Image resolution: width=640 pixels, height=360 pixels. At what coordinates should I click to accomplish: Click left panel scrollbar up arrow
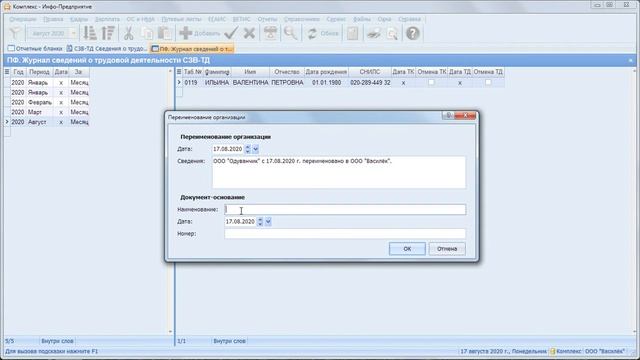pos(170,71)
